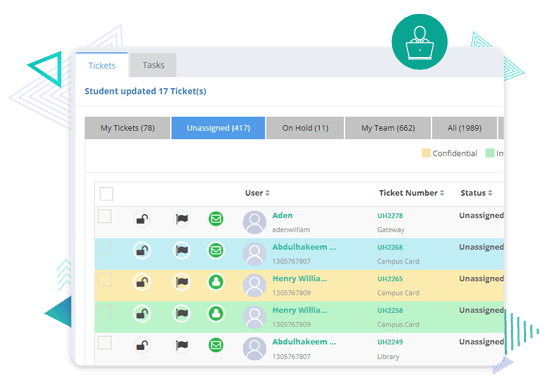Click the avatar in the UH2268 row
This screenshot has width=550, height=387.
point(254,254)
